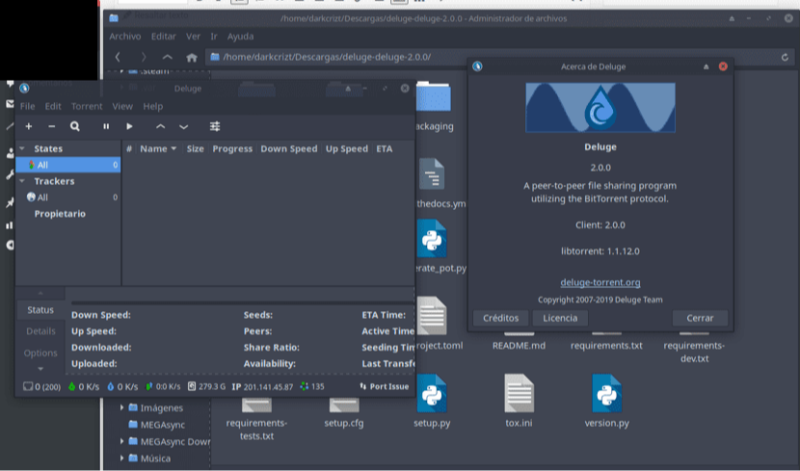Go forward in the file manager
The width and height of the screenshot is (800, 471).
[x=143, y=57]
